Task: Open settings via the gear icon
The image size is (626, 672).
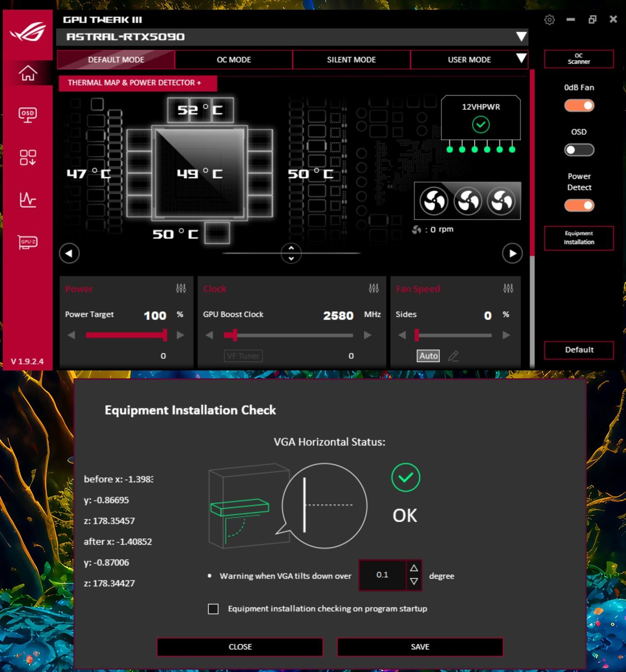Action: pos(549,20)
